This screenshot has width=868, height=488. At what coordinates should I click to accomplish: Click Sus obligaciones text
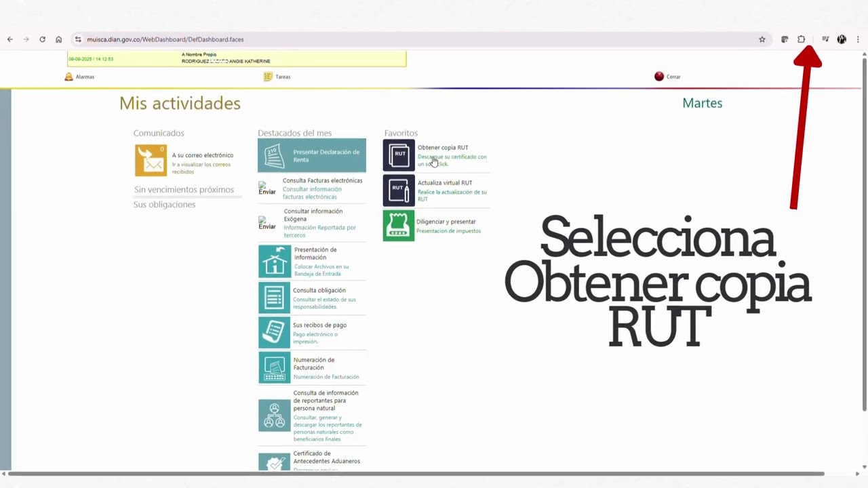(164, 205)
